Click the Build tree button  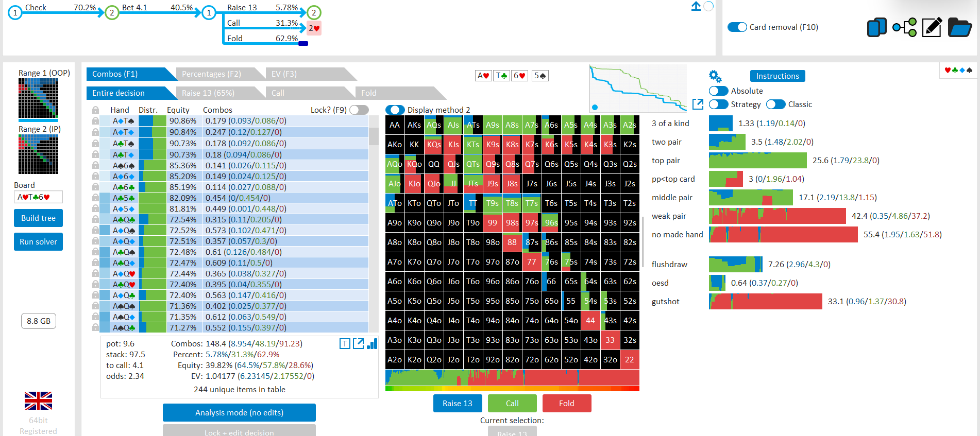38,218
